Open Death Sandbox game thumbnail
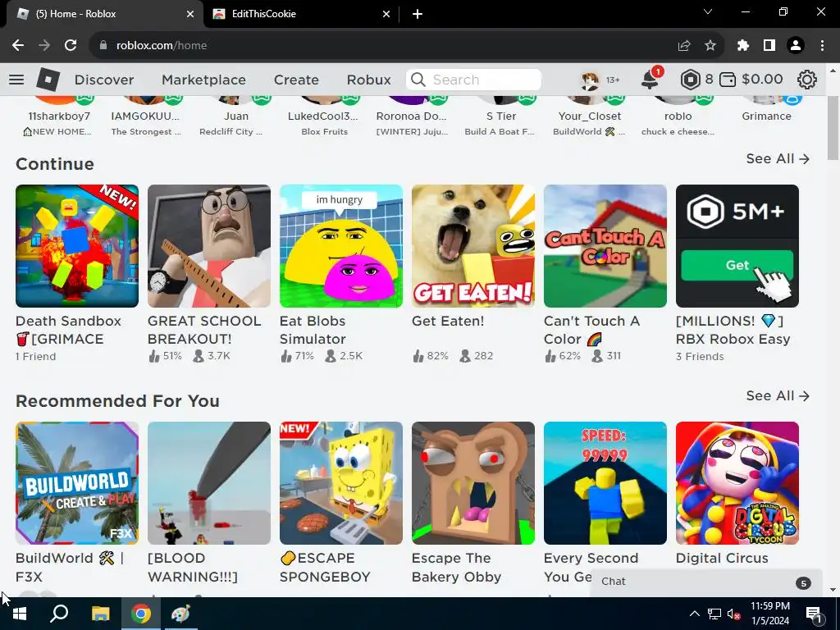This screenshot has width=840, height=630. coord(77,246)
